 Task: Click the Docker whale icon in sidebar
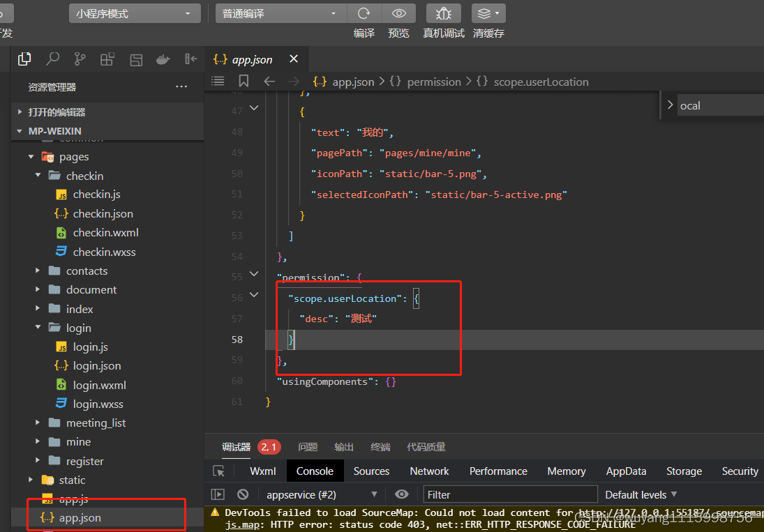click(x=163, y=59)
